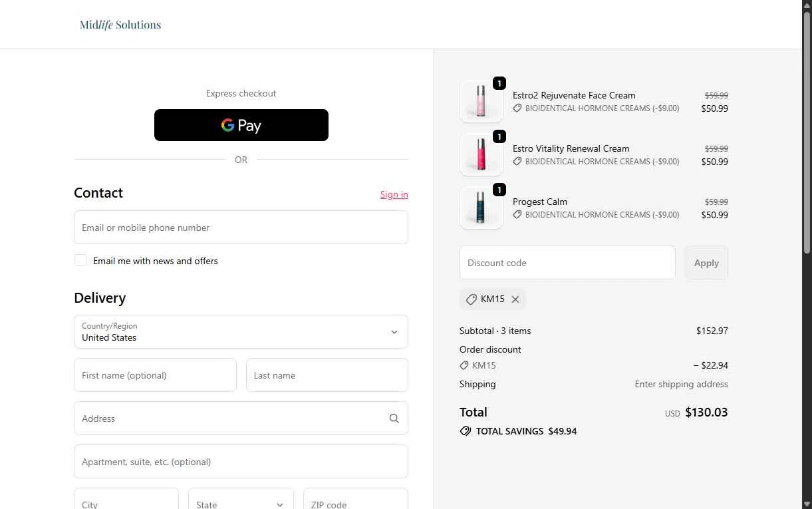812x509 pixels.
Task: Click the KM15 tag icon under Order discount
Action: pos(464,365)
